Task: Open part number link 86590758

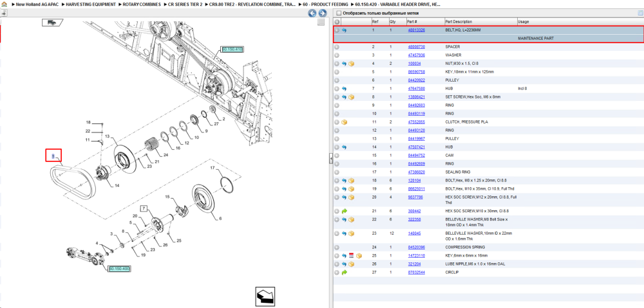Action: pos(416,72)
